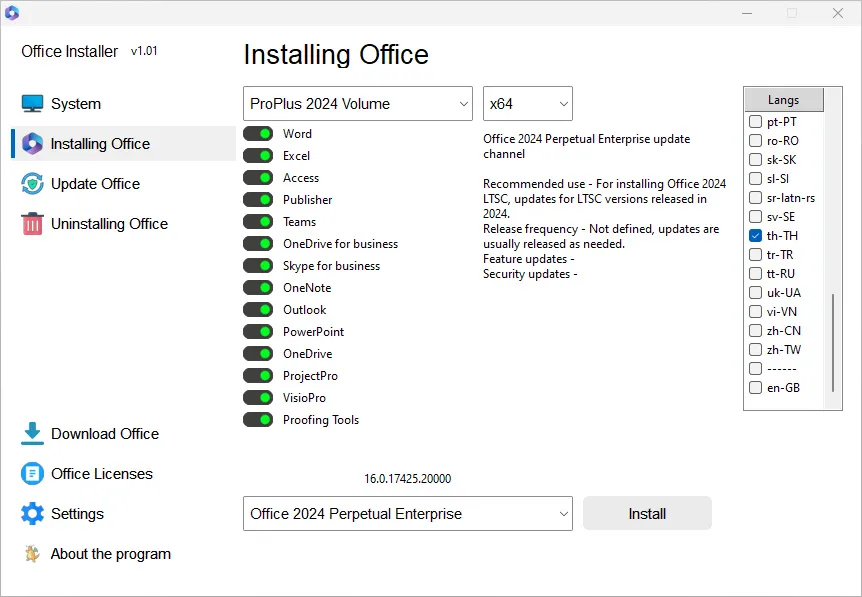Image resolution: width=862 pixels, height=597 pixels.
Task: Toggle Skype for business off
Action: tap(258, 266)
